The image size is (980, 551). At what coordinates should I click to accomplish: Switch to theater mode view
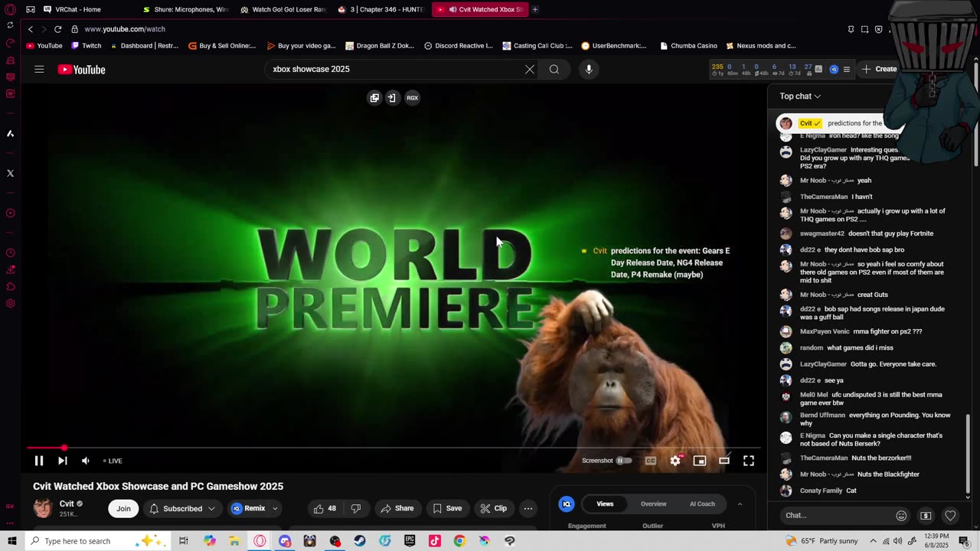(x=724, y=461)
